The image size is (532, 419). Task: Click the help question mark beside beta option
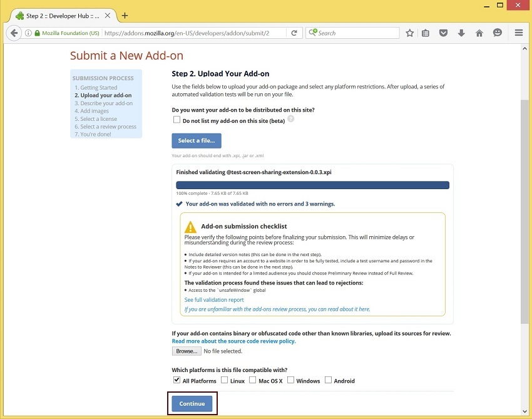[x=291, y=119]
